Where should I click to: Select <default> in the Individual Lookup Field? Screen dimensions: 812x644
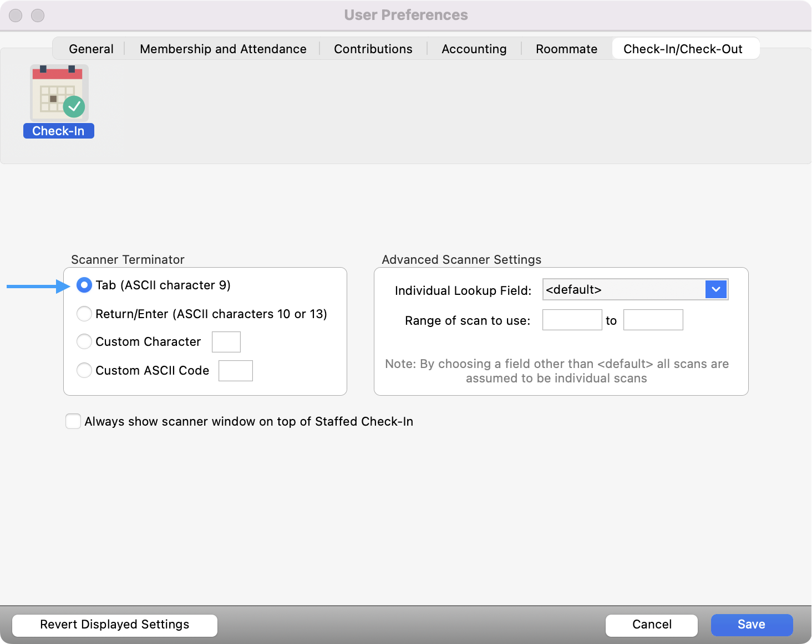point(610,289)
